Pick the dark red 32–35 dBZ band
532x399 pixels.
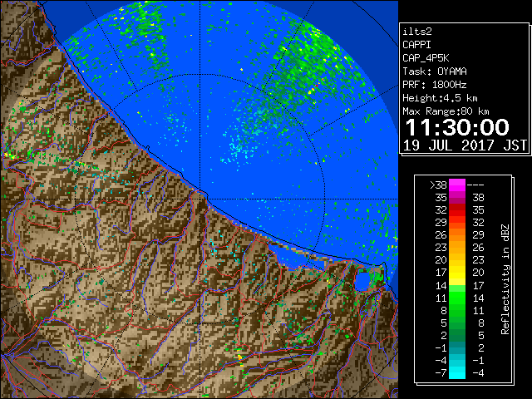click(x=457, y=210)
